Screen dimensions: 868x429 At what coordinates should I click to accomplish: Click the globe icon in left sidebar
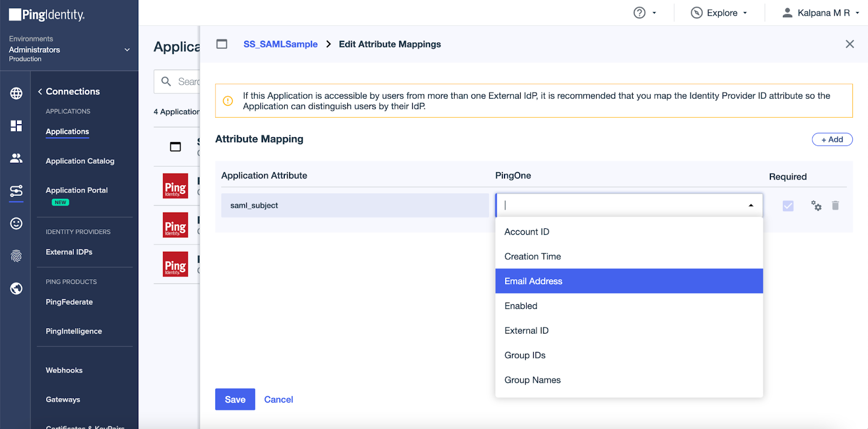(x=16, y=93)
